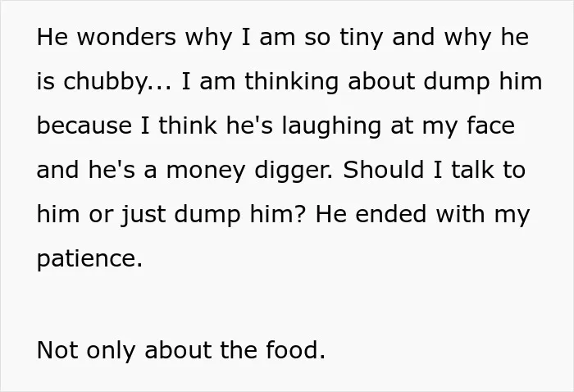This screenshot has width=574, height=392.
Task: Click the word "thinking" in second line
Action: [x=291, y=82]
